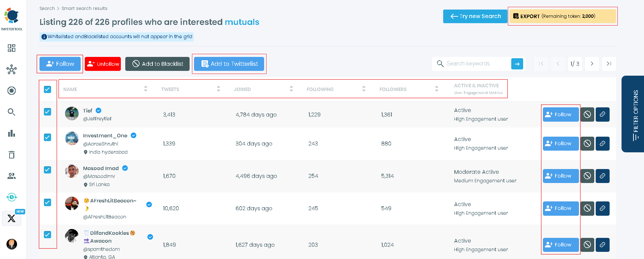Click the Add to Blacklist button
The image size is (644, 259).
pos(157,64)
